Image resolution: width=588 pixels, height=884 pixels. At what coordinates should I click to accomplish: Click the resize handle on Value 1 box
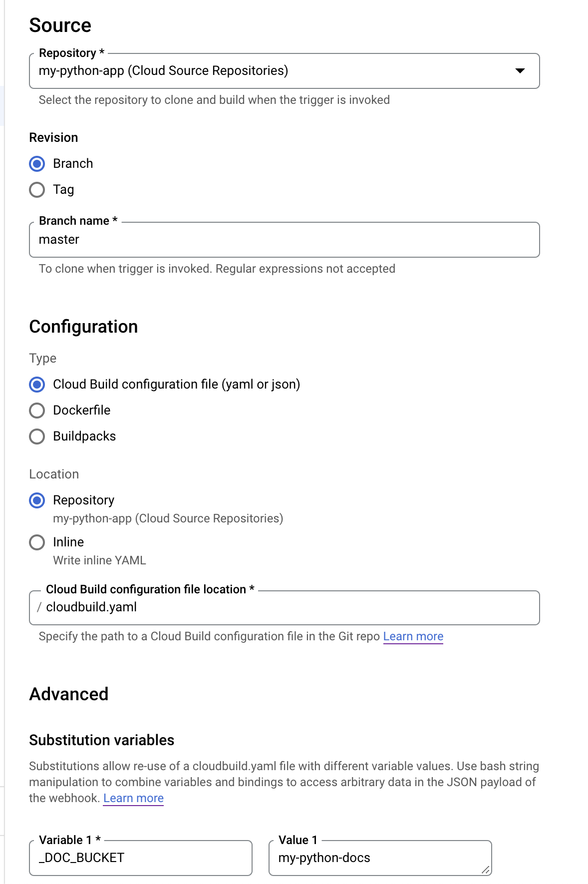pyautogui.click(x=485, y=869)
